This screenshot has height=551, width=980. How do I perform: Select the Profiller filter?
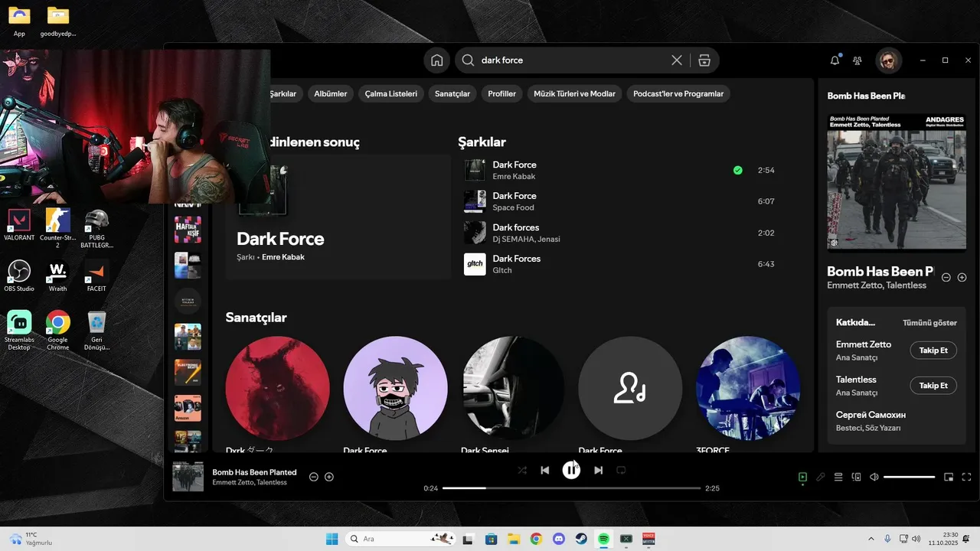point(501,94)
